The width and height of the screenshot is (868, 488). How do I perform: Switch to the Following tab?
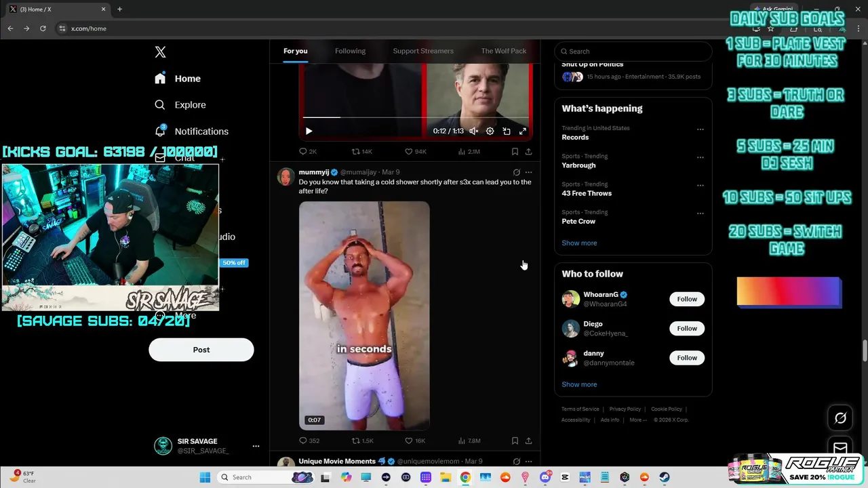[350, 51]
